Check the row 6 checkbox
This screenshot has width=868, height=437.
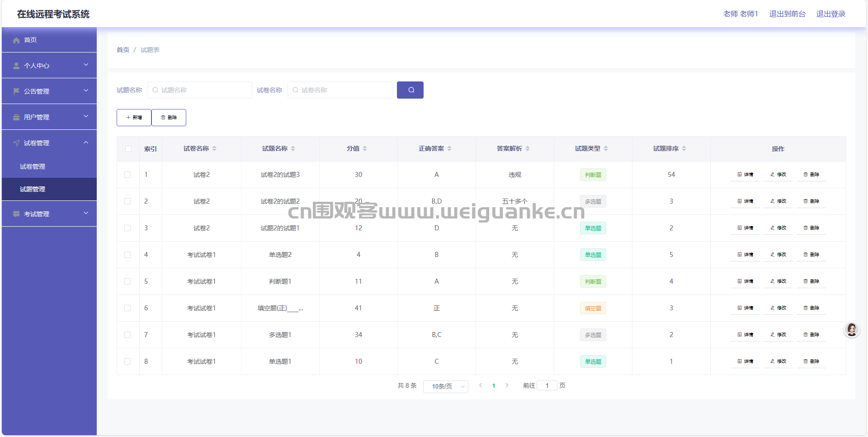tap(127, 308)
